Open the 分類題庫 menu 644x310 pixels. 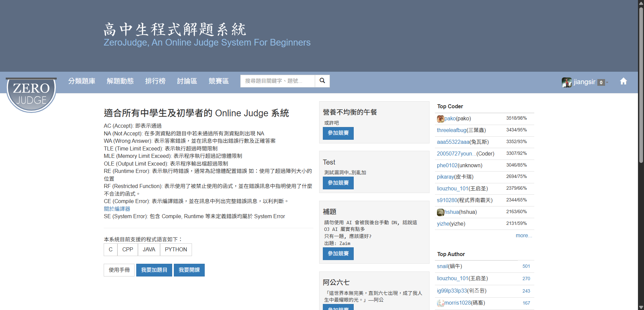[82, 81]
